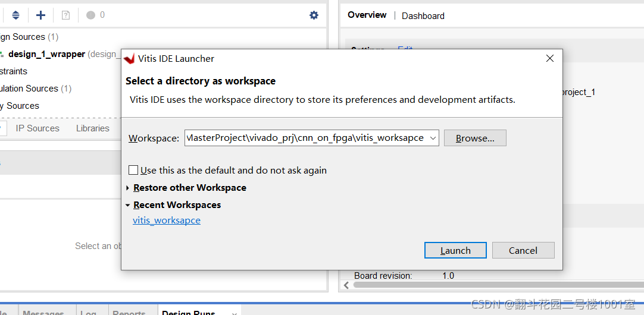Select the design_1_wrapper source item
Screen dimensions: 644x315
(46, 54)
